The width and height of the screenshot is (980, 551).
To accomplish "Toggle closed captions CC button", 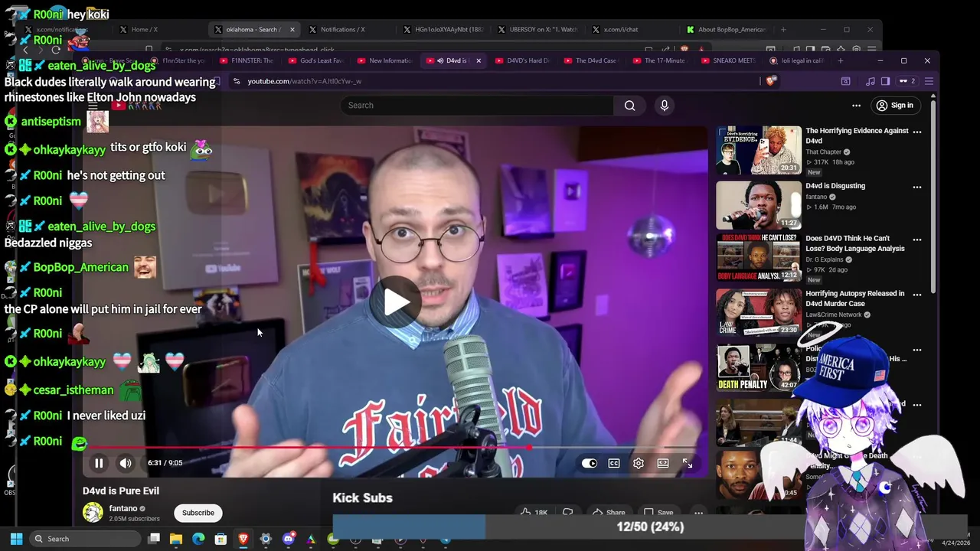I will coord(614,463).
